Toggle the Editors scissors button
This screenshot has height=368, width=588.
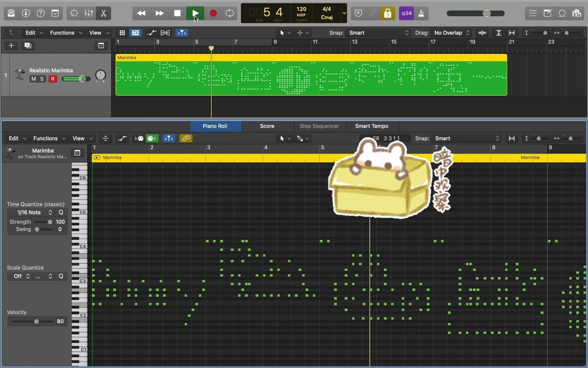[x=104, y=13]
